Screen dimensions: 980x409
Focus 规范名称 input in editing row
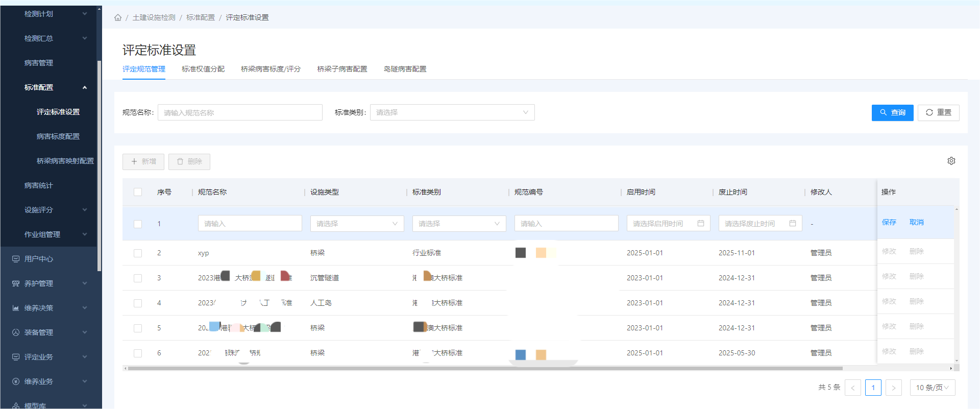click(250, 223)
